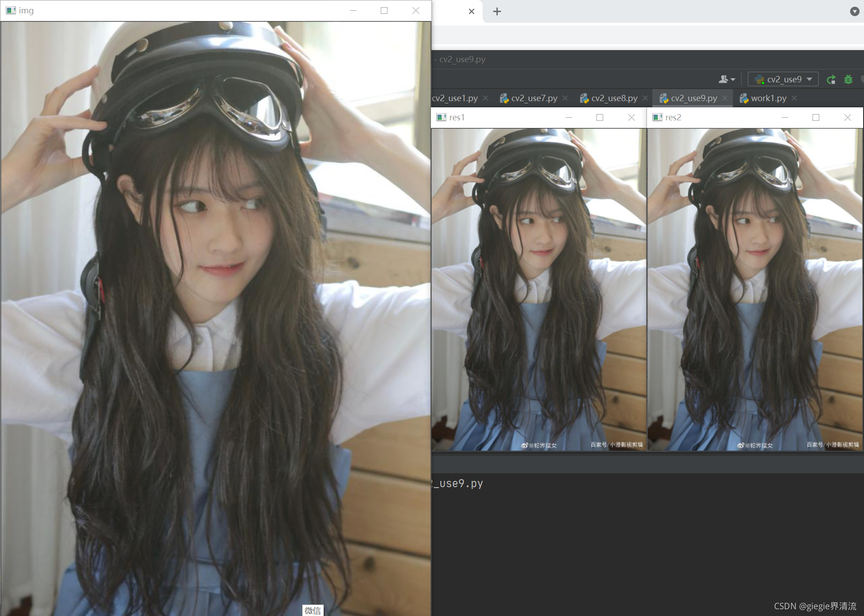Close the work1.py editor tab
This screenshot has height=616, width=864.
(794, 98)
